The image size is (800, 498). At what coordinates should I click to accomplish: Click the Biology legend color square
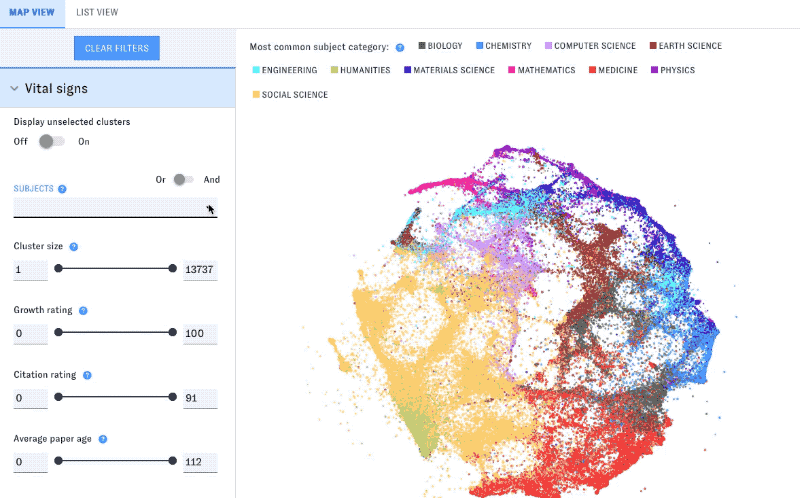tap(422, 45)
